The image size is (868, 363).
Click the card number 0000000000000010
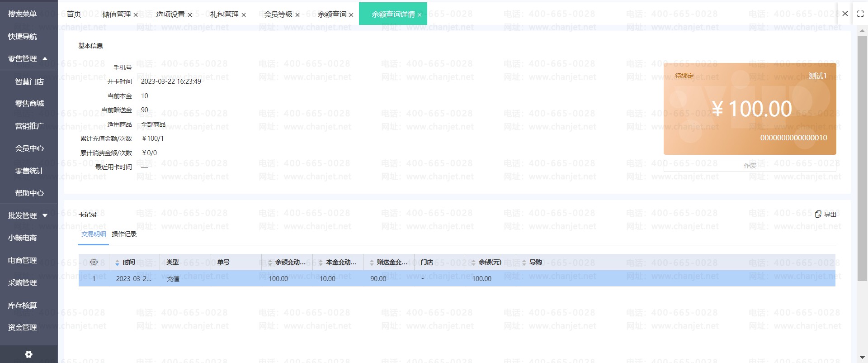[x=794, y=138]
